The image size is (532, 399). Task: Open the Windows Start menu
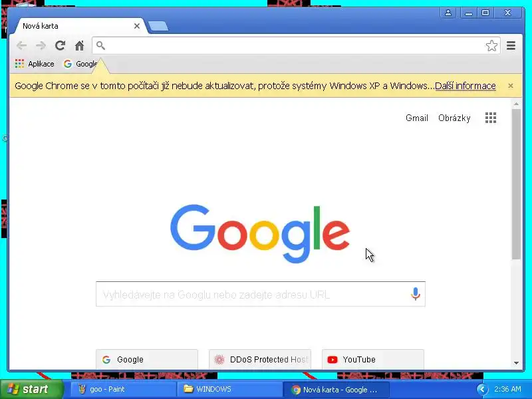[x=32, y=389]
